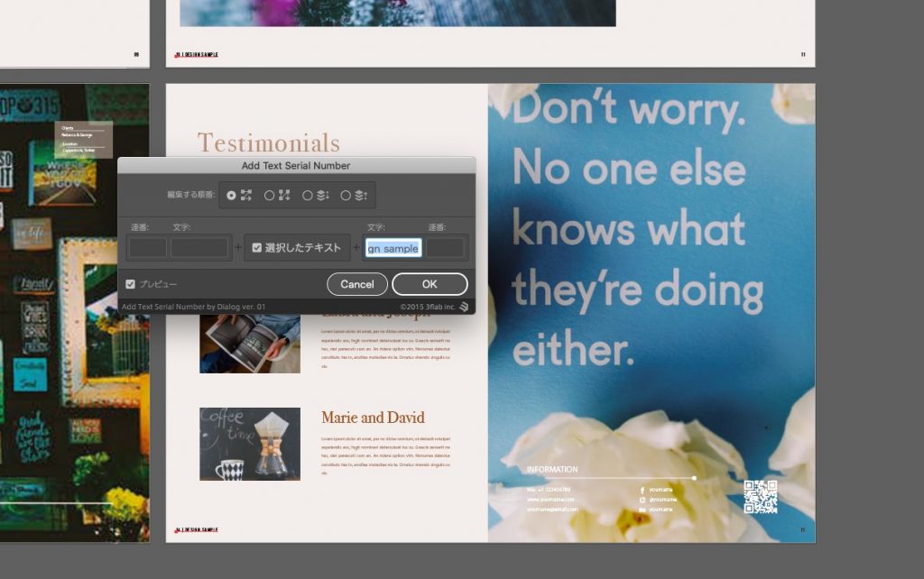Select the 'either.' quote line
The height and width of the screenshot is (579, 924).
coord(573,349)
